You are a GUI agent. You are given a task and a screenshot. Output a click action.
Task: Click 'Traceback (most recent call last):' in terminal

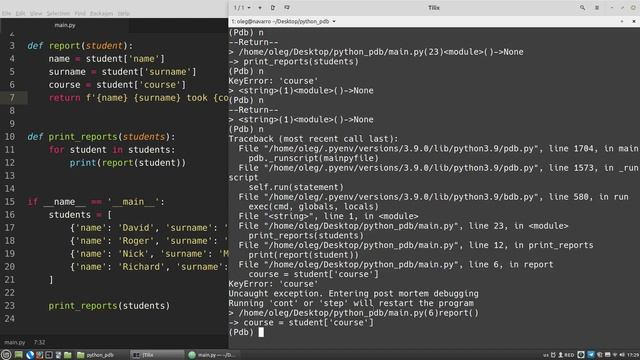tap(313, 139)
